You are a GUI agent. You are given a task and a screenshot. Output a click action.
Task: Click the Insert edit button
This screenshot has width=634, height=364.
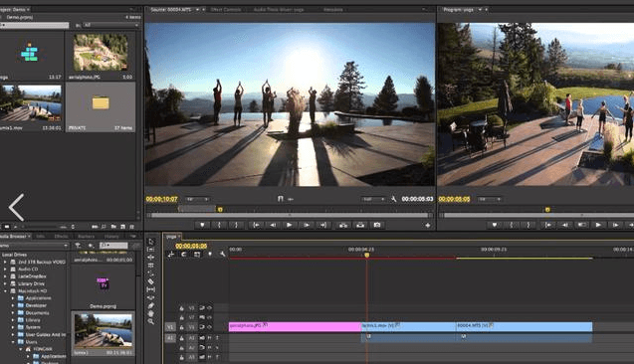pos(342,225)
